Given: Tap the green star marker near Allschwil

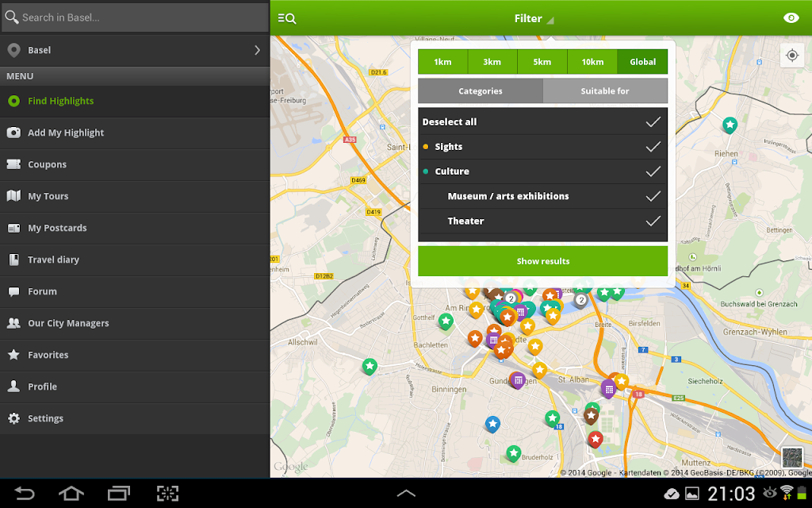Looking at the screenshot, I should tap(370, 367).
